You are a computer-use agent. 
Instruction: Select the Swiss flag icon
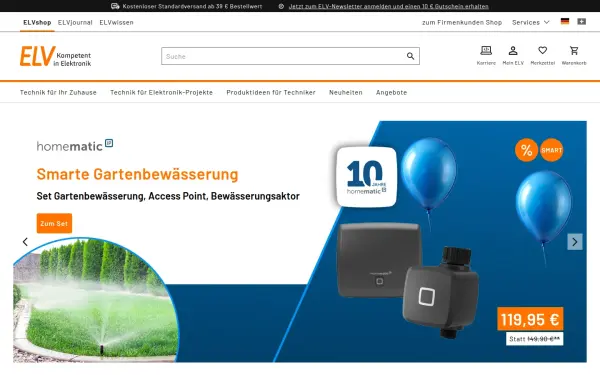pos(582,22)
